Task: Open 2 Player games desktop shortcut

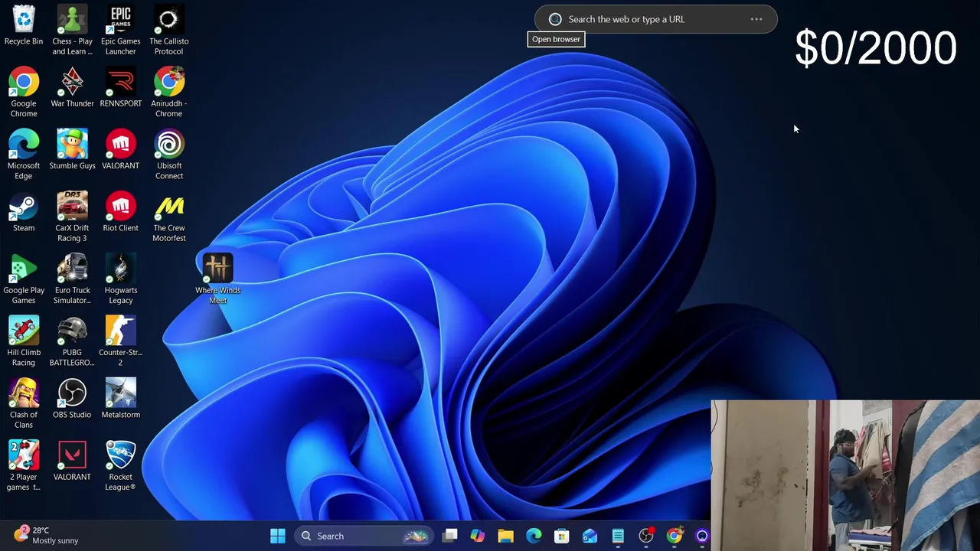Action: pos(24,465)
